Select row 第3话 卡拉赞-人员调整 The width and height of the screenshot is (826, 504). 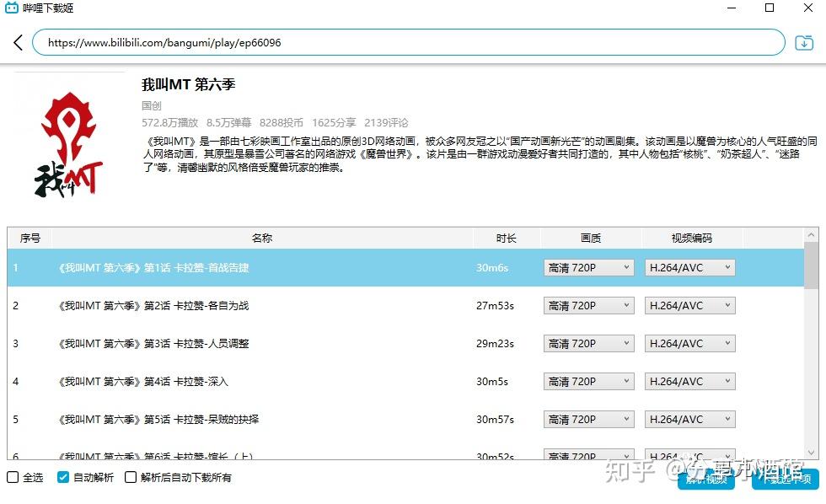tap(405, 343)
